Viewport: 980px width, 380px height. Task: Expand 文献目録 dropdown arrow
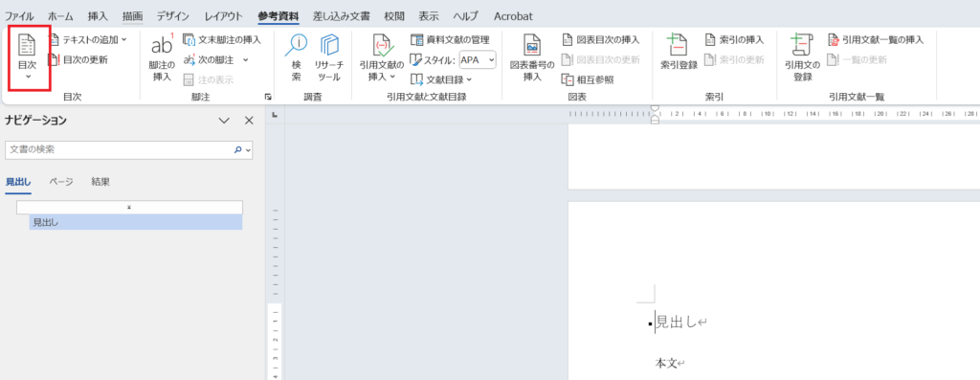point(469,79)
